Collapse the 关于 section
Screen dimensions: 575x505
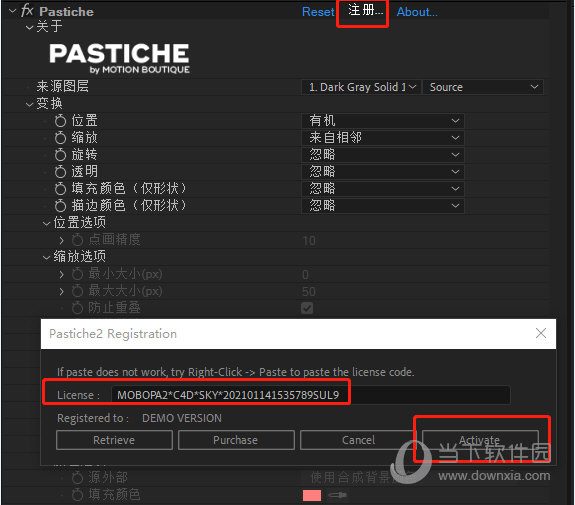tap(29, 28)
